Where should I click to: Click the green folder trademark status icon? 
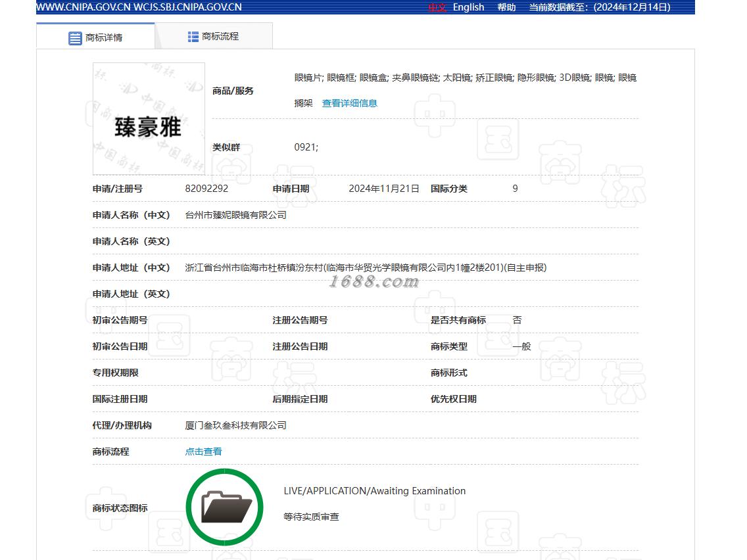pyautogui.click(x=224, y=507)
